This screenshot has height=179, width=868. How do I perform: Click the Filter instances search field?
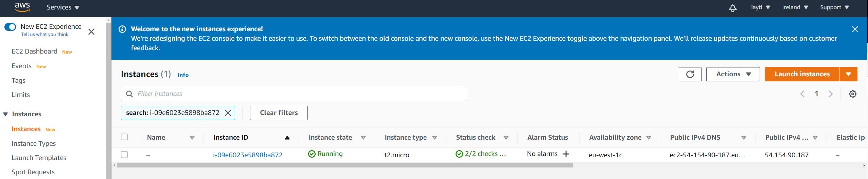point(299,94)
